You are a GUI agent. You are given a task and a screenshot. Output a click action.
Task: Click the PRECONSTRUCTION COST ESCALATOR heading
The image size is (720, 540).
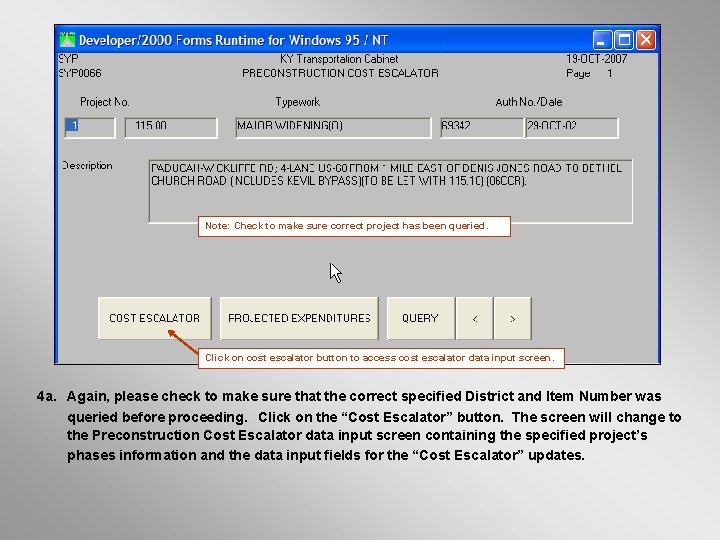click(x=340, y=73)
